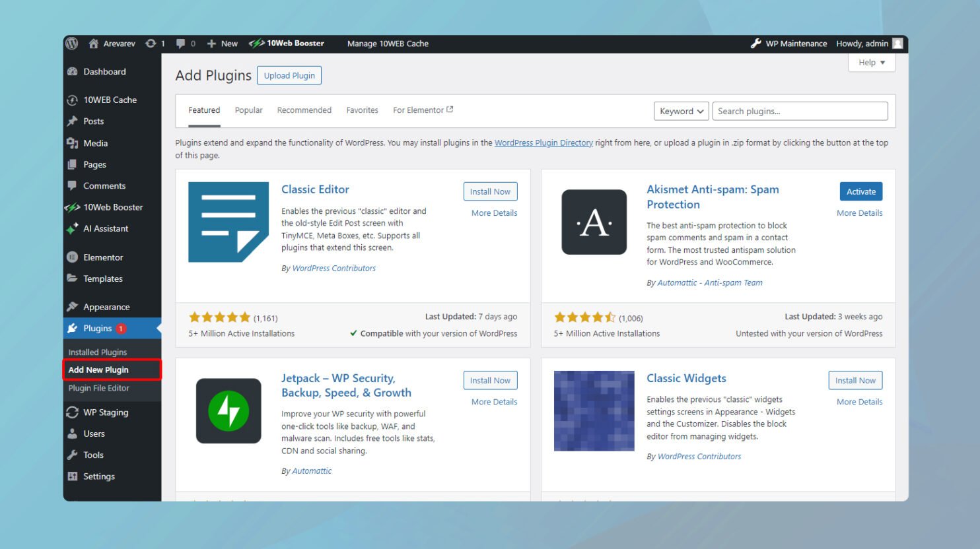This screenshot has height=549, width=980.
Task: Open Elementor via its sidebar icon
Action: (x=72, y=257)
